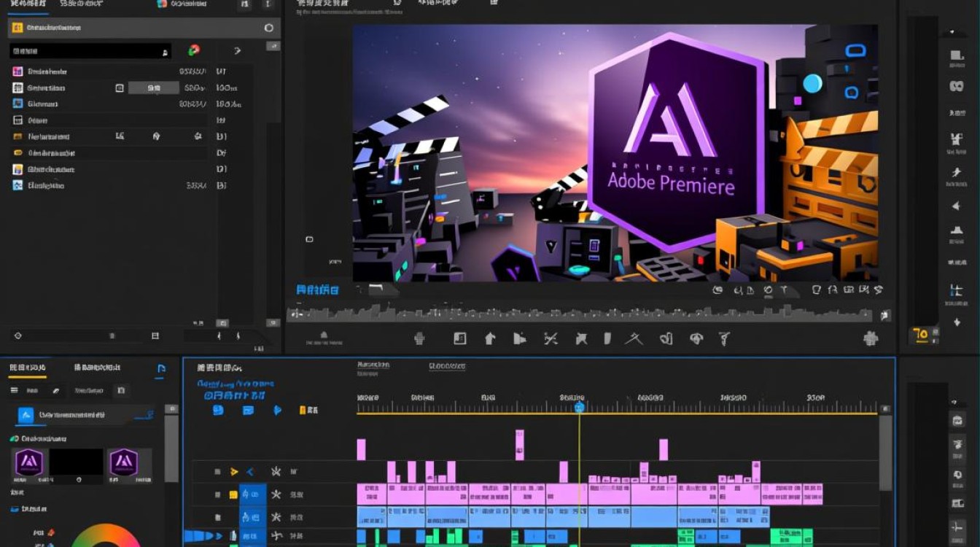Select the yellow oval icon in the sixth project row
The width and height of the screenshot is (980, 547).
[x=17, y=153]
